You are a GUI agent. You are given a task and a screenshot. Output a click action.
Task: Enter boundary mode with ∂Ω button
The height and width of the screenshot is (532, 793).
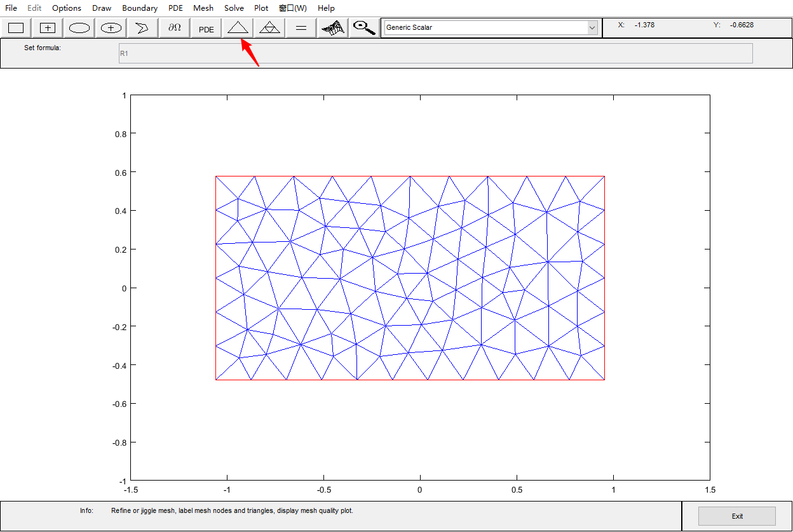pos(175,28)
